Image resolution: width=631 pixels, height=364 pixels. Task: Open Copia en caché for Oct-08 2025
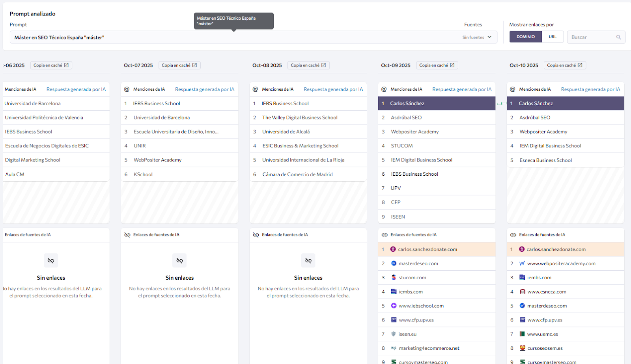point(308,65)
